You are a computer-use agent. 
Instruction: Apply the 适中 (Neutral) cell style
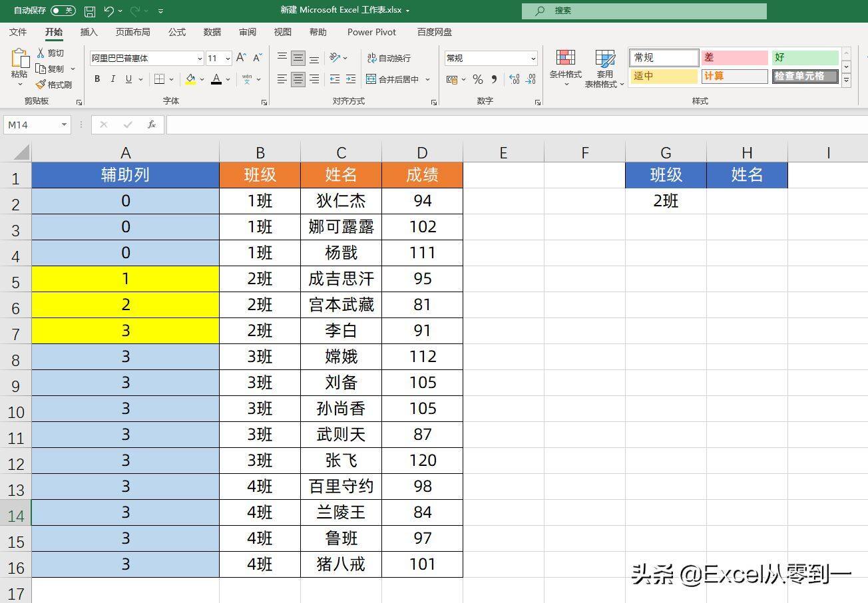coord(664,76)
